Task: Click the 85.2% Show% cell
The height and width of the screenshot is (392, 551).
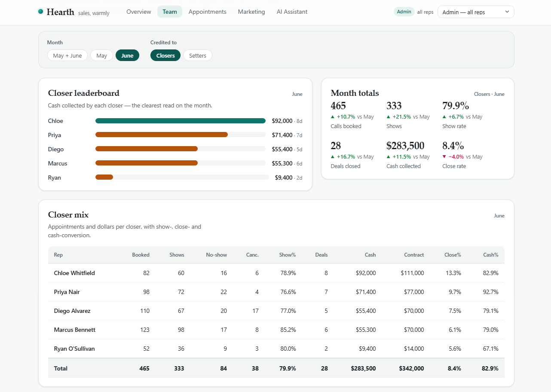Action: tap(288, 330)
